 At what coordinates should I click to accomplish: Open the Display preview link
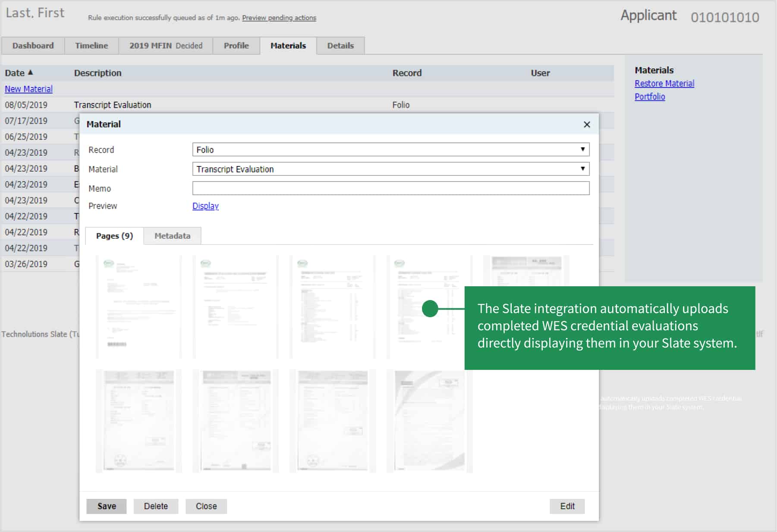(x=205, y=206)
